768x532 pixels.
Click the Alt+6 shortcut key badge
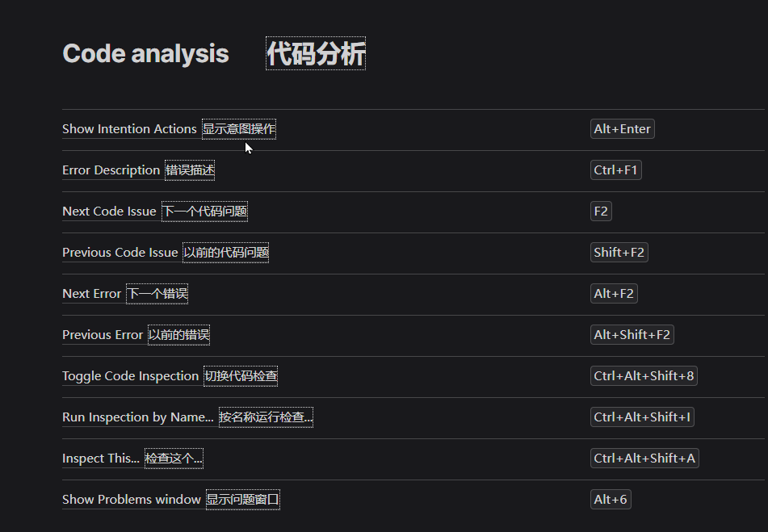click(x=610, y=500)
